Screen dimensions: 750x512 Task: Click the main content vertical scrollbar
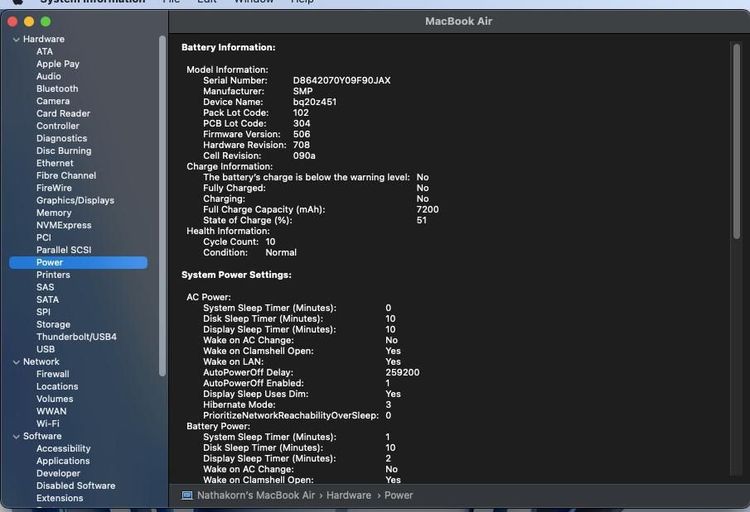737,140
